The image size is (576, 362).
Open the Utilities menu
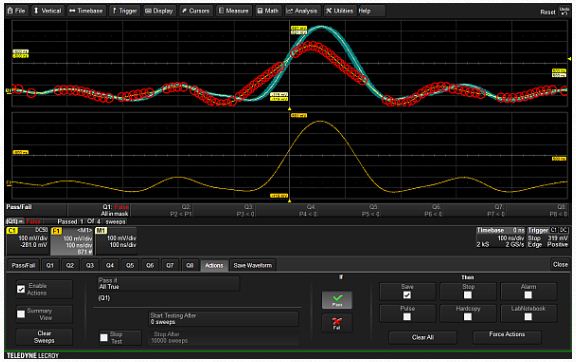pyautogui.click(x=339, y=11)
